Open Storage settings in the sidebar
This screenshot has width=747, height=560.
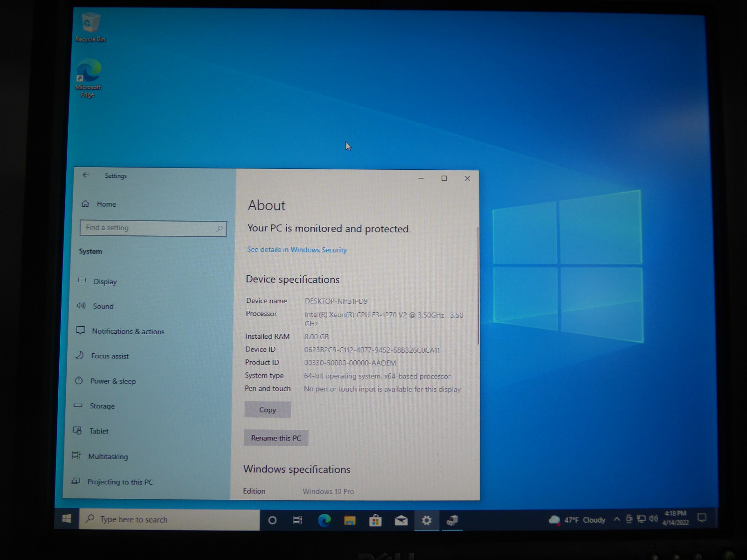pyautogui.click(x=94, y=406)
